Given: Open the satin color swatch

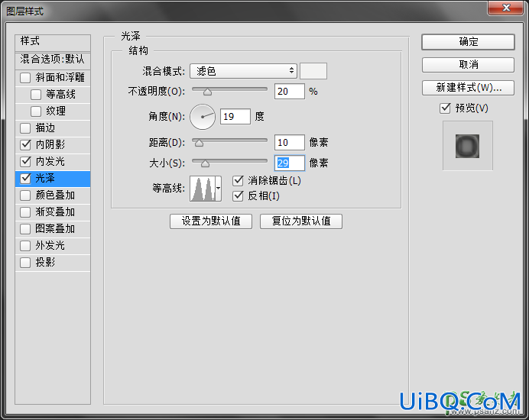Looking at the screenshot, I should 313,71.
